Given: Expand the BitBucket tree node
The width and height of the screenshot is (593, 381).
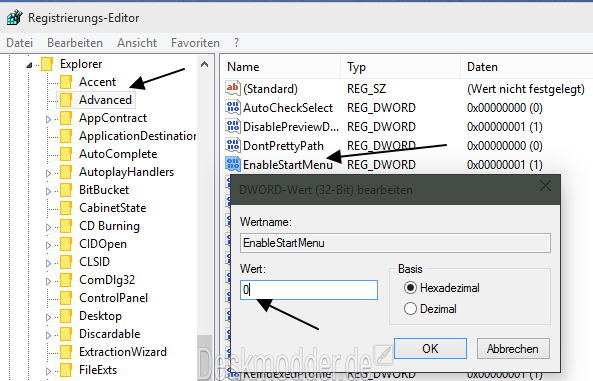Looking at the screenshot, I should pyautogui.click(x=48, y=191).
